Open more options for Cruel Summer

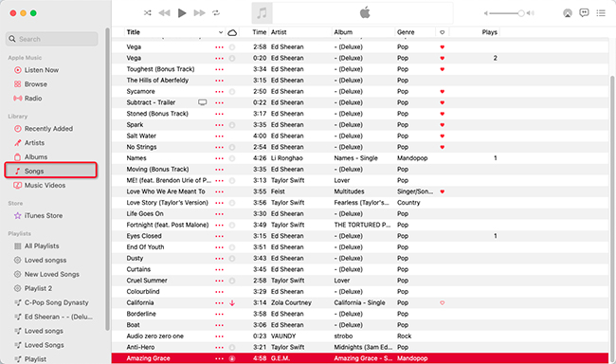click(x=219, y=281)
